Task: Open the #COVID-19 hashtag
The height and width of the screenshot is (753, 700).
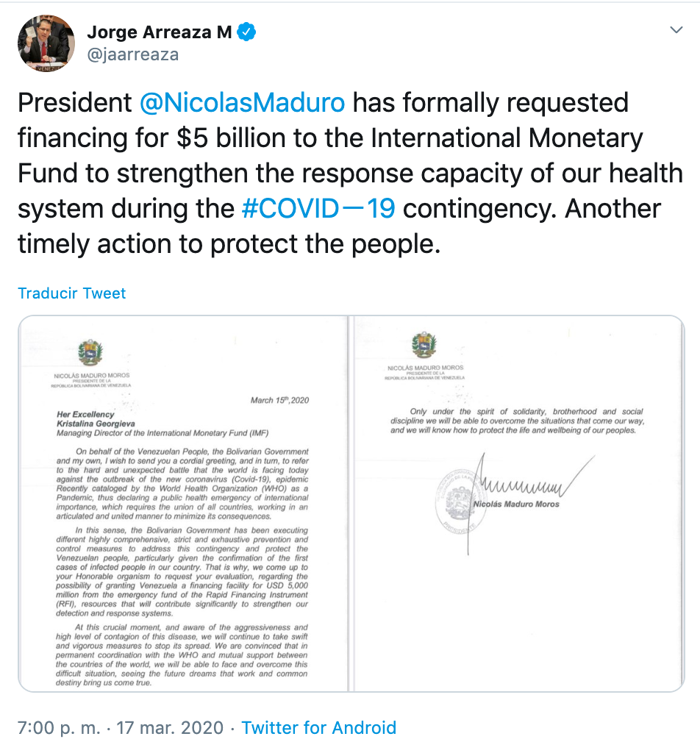Action: coord(318,208)
